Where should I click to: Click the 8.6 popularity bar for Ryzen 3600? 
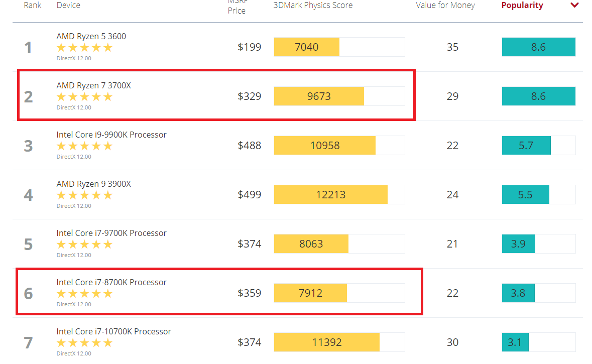click(539, 47)
